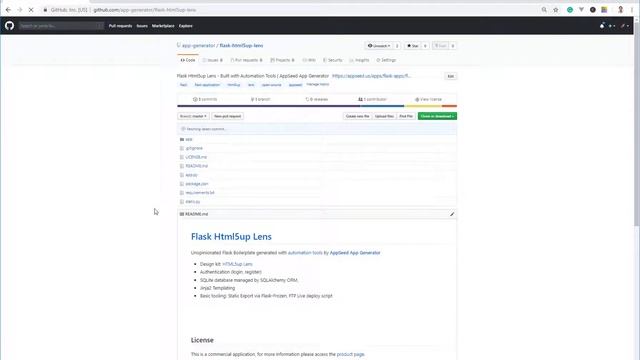Image resolution: width=640 pixels, height=360 pixels.
Task: Click the browser forward arrow
Action: coord(19,10)
